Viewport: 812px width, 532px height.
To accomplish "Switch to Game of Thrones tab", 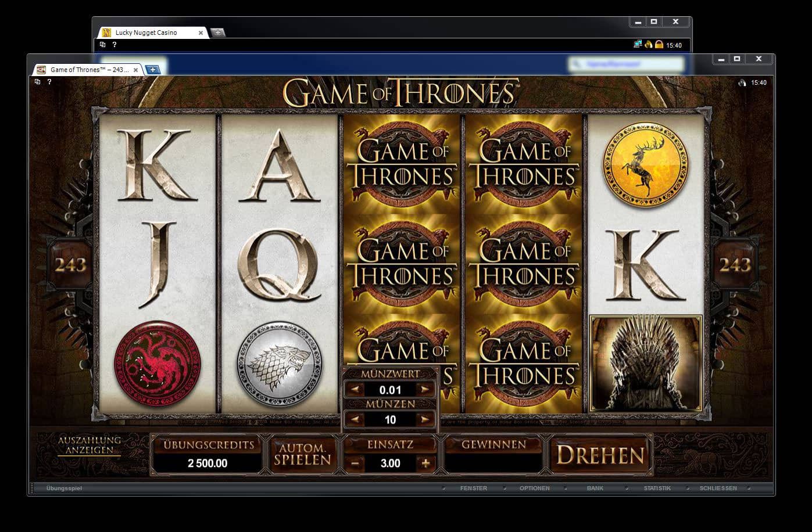I will coord(88,70).
